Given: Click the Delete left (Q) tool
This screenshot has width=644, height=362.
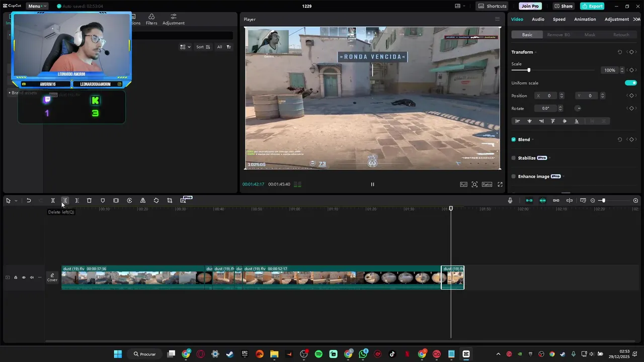Looking at the screenshot, I should pyautogui.click(x=65, y=201).
